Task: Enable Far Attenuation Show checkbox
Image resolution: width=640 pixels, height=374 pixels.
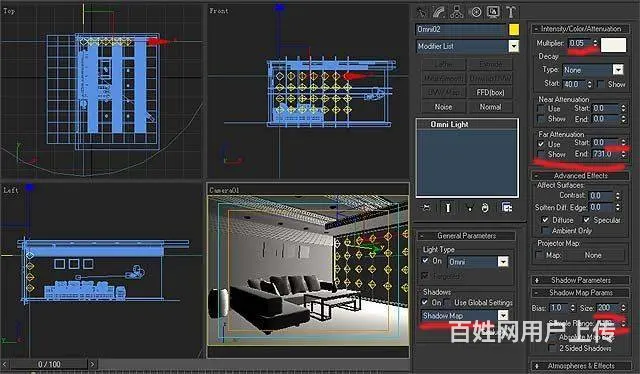Action: pos(541,154)
